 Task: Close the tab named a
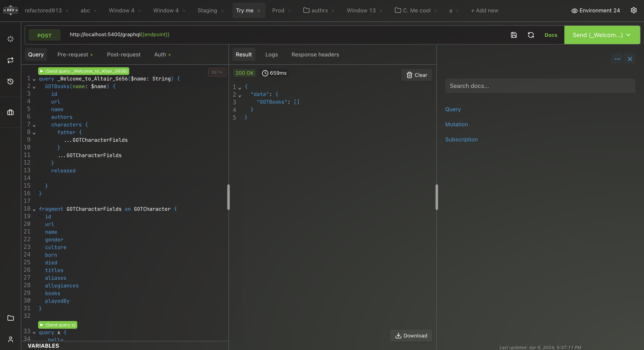(457, 11)
